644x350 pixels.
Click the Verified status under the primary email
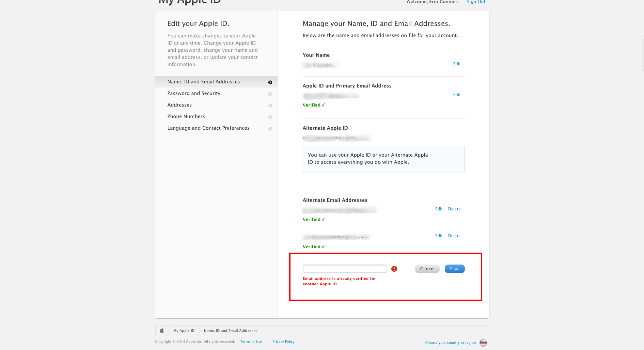(314, 105)
